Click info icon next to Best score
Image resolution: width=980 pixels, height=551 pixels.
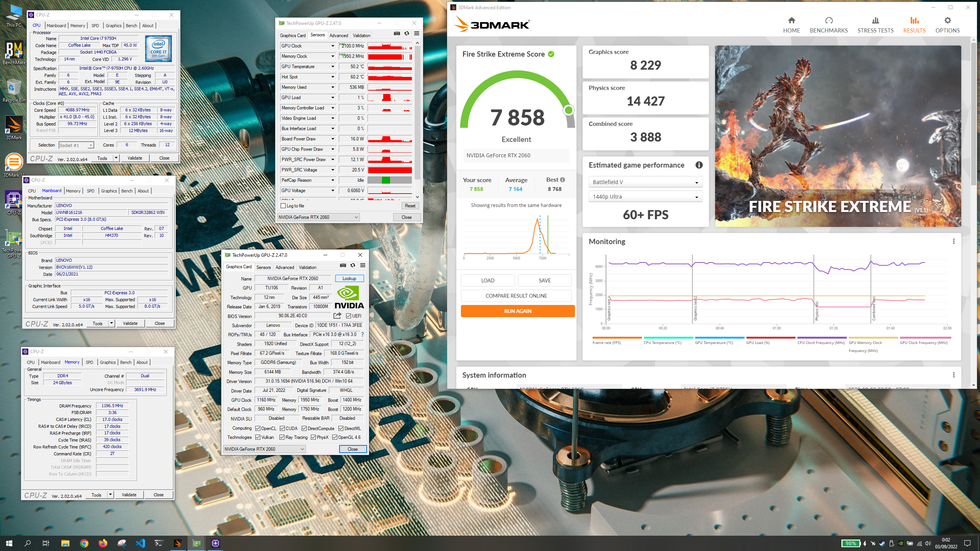(562, 180)
